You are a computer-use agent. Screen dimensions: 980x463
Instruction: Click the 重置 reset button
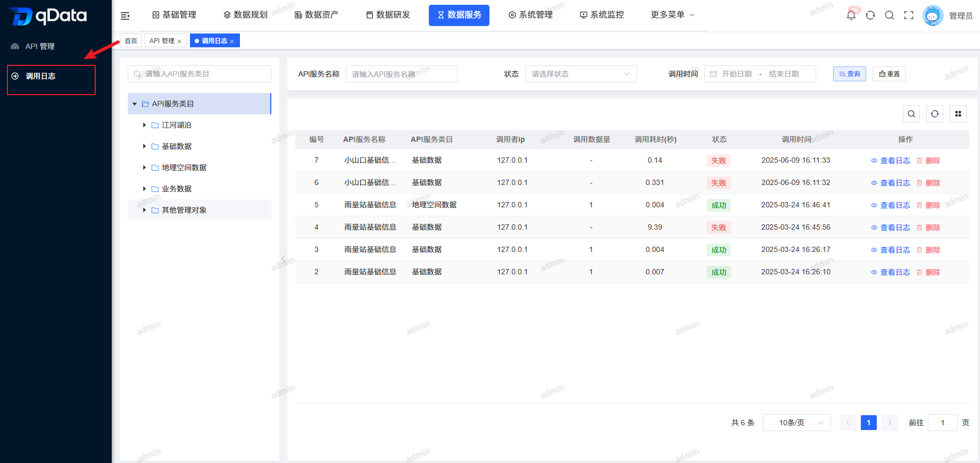point(889,74)
